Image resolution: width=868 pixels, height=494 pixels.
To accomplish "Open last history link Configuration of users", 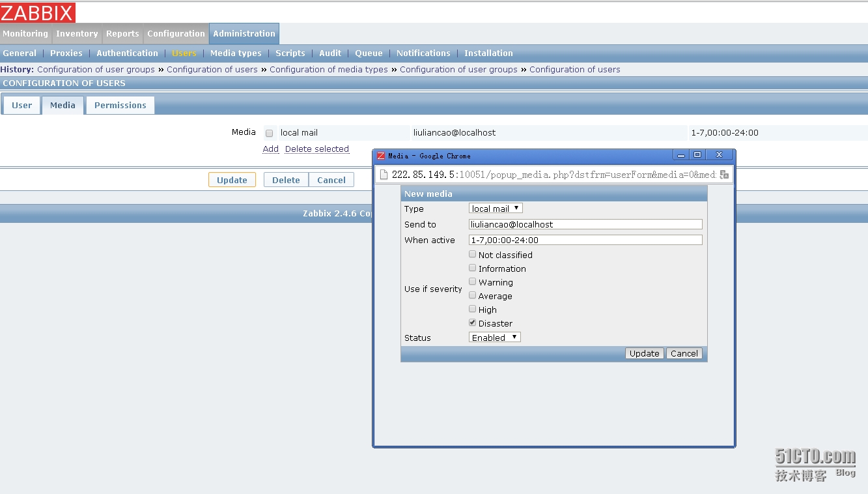I will [x=575, y=69].
